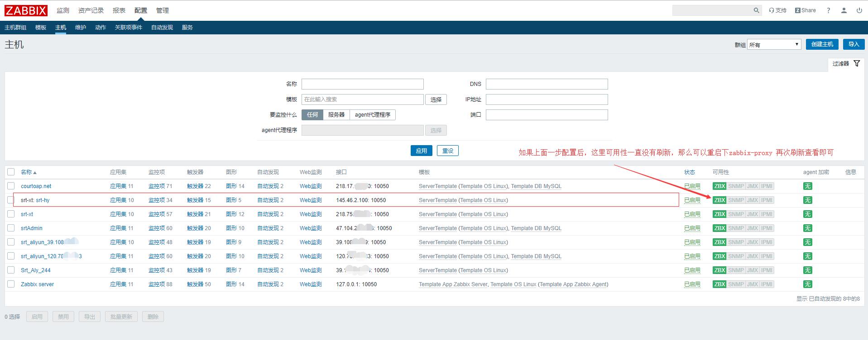
Task: Focus the IP地址 filter input
Action: click(547, 99)
